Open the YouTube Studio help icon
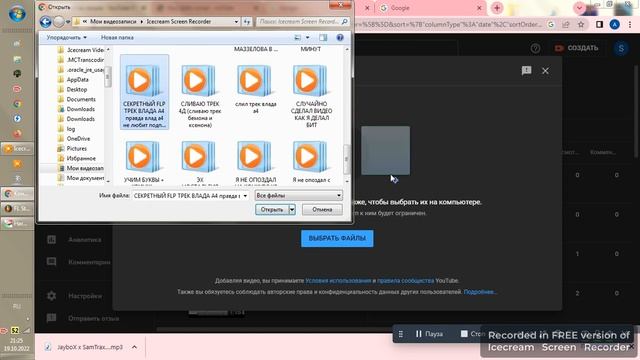640x360 pixels. (535, 48)
